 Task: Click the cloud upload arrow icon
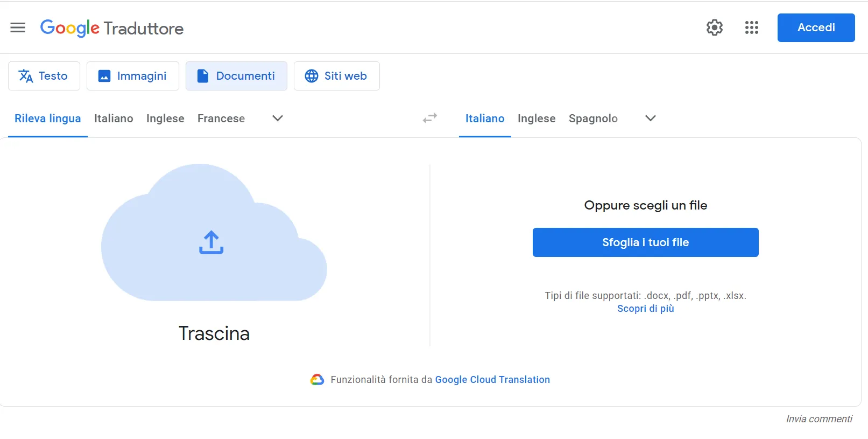coord(211,242)
